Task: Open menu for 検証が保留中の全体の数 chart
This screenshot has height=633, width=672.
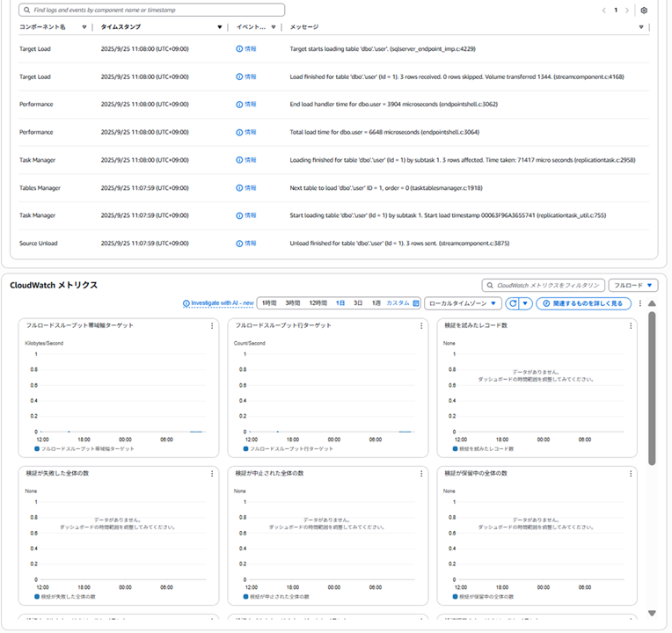Action: [x=631, y=474]
